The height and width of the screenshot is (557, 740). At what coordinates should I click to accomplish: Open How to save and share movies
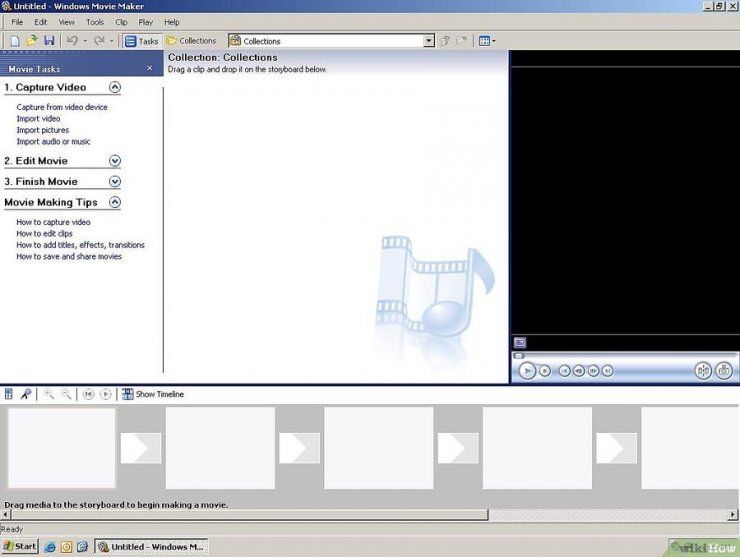69,256
